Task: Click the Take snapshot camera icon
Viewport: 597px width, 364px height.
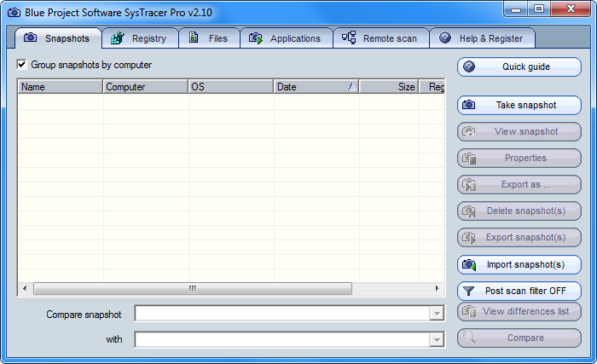Action: 469,104
